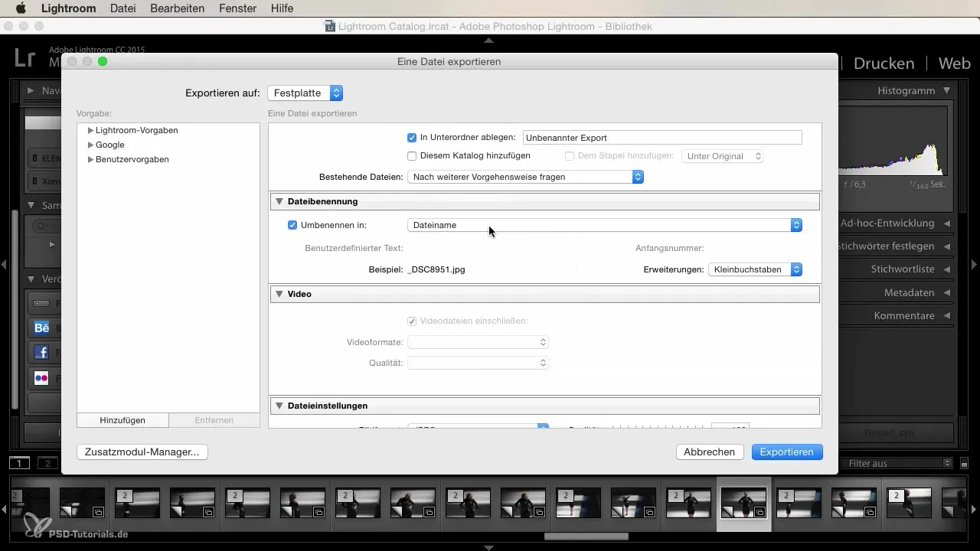Click the Flickr publish service icon
The width and height of the screenshot is (980, 551).
coord(41,377)
